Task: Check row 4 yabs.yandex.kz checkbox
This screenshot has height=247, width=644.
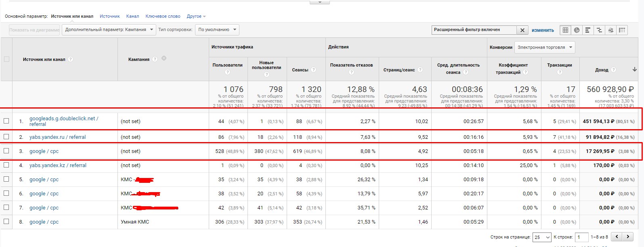Action: coord(6,165)
